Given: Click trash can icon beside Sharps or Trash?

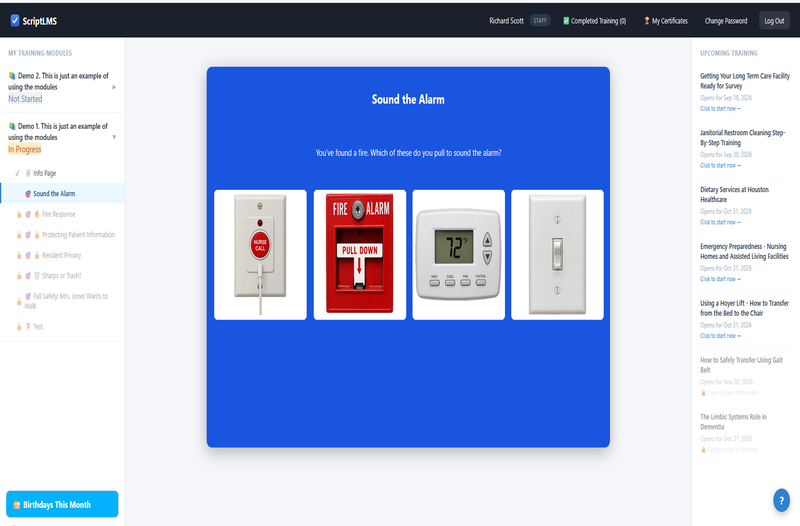Looking at the screenshot, I should point(37,275).
